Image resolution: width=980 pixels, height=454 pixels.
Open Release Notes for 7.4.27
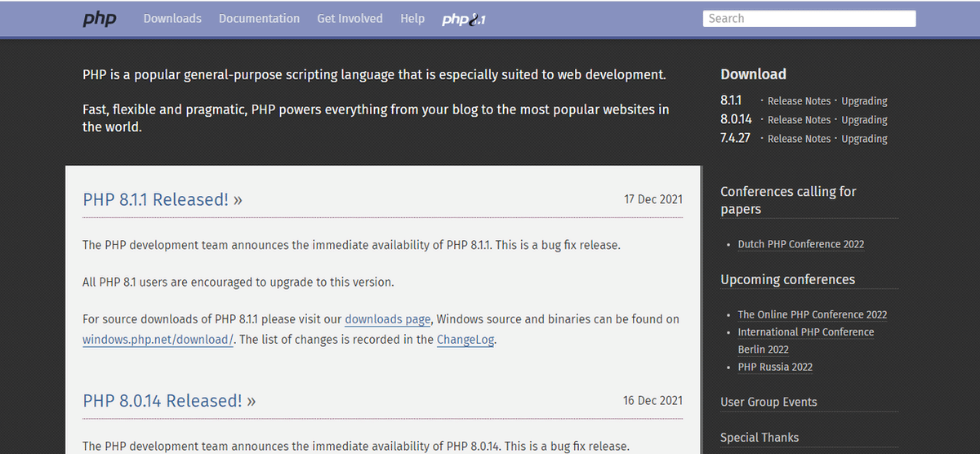point(799,139)
